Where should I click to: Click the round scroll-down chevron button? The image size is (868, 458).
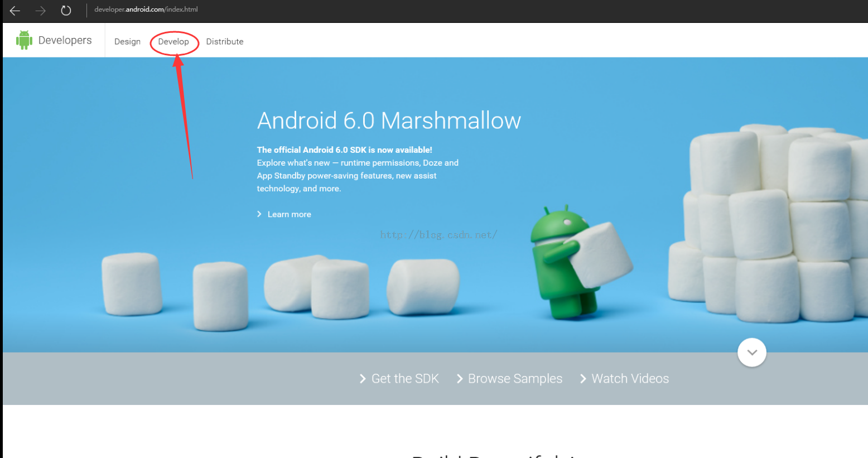point(751,353)
